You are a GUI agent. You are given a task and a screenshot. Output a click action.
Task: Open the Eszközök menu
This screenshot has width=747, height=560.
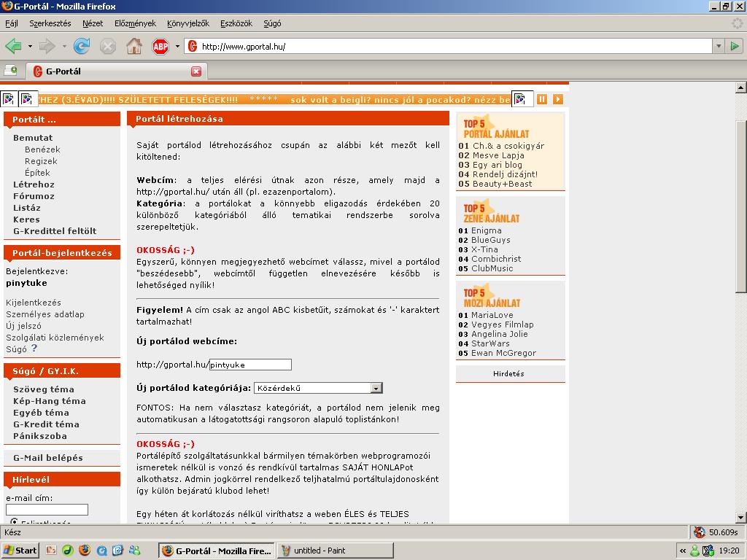[236, 23]
